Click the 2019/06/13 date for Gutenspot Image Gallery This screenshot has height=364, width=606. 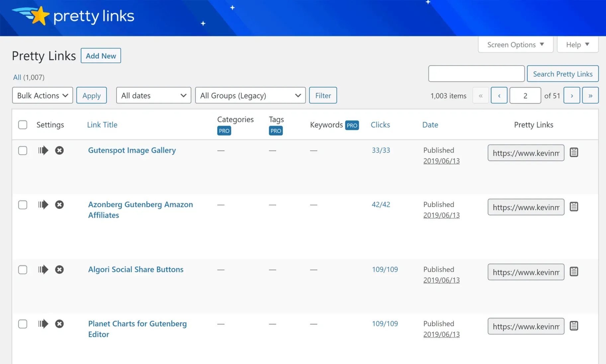point(442,161)
